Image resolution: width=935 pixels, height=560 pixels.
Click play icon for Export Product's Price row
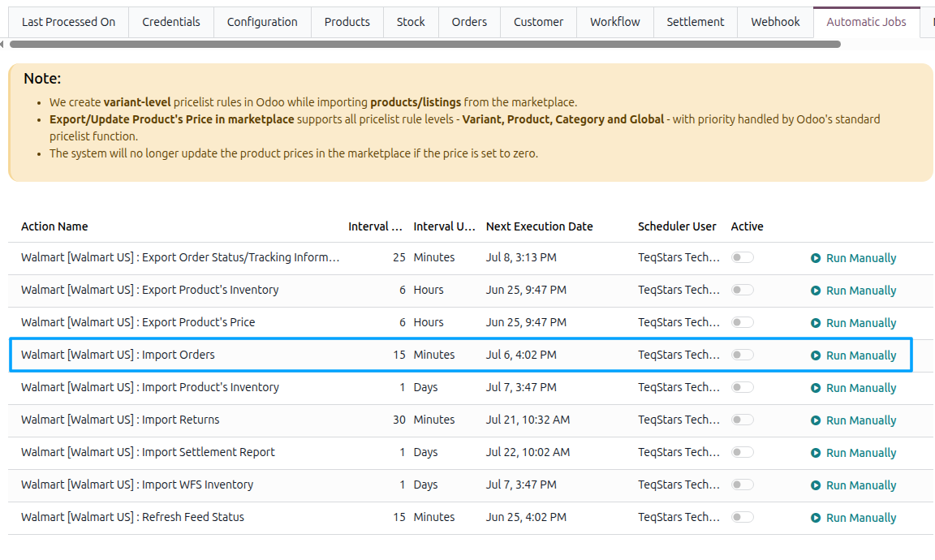click(815, 323)
